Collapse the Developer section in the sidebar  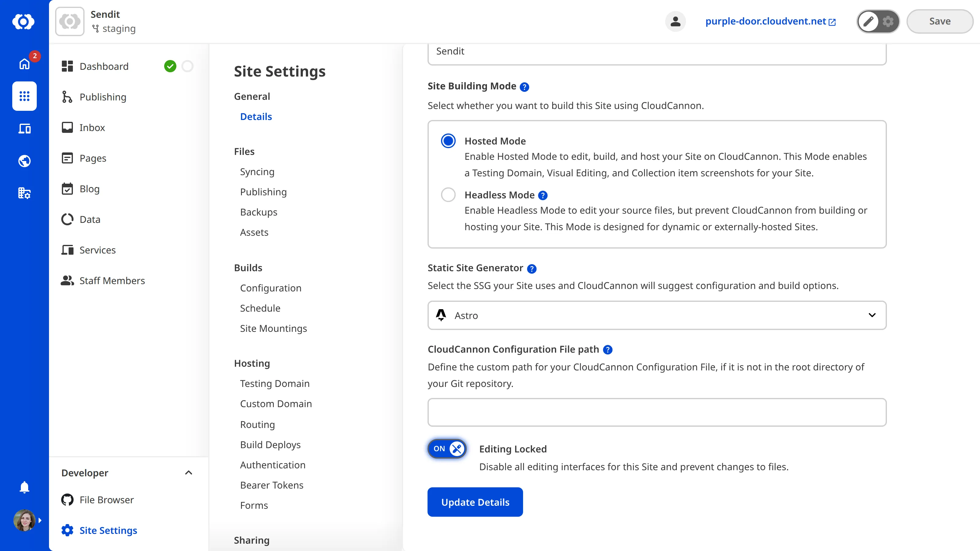pos(189,473)
